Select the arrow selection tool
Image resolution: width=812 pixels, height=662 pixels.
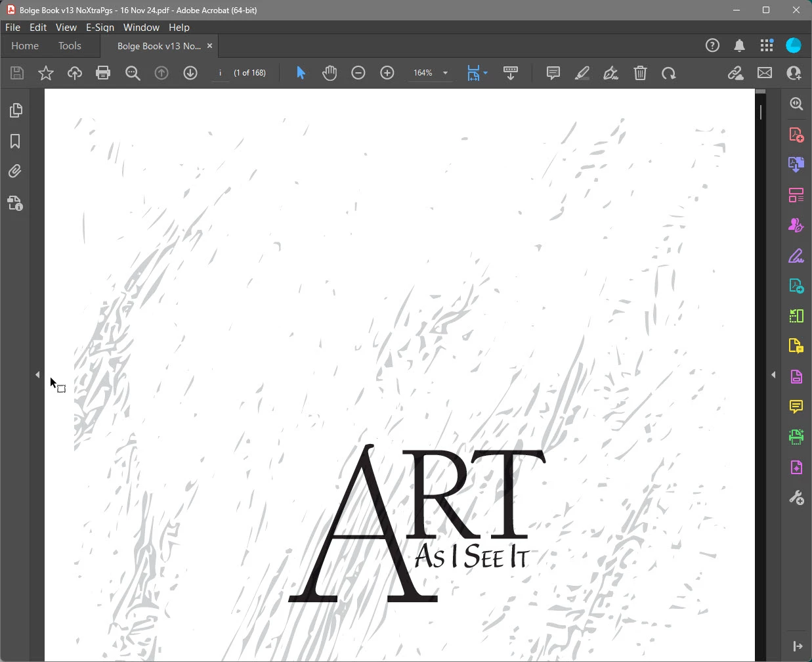click(301, 73)
